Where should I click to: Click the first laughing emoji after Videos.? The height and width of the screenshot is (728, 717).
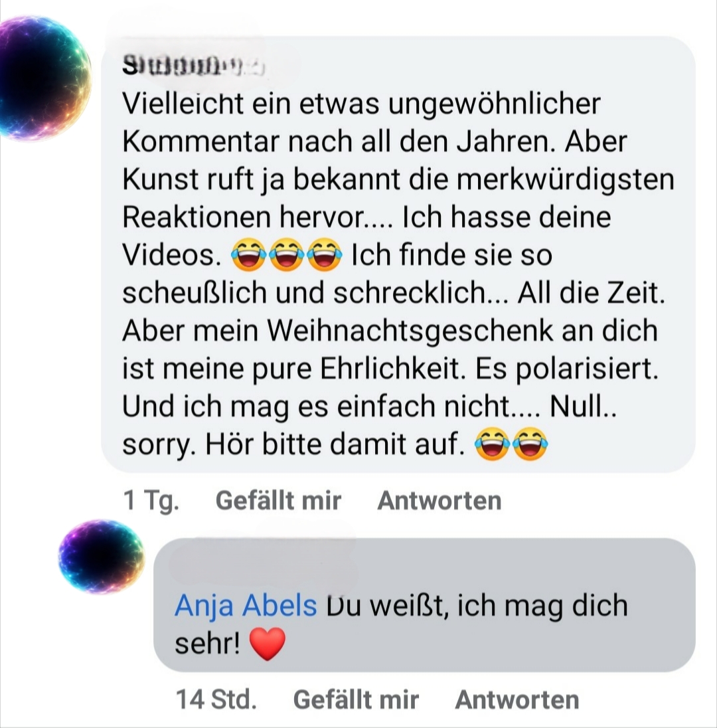(249, 255)
